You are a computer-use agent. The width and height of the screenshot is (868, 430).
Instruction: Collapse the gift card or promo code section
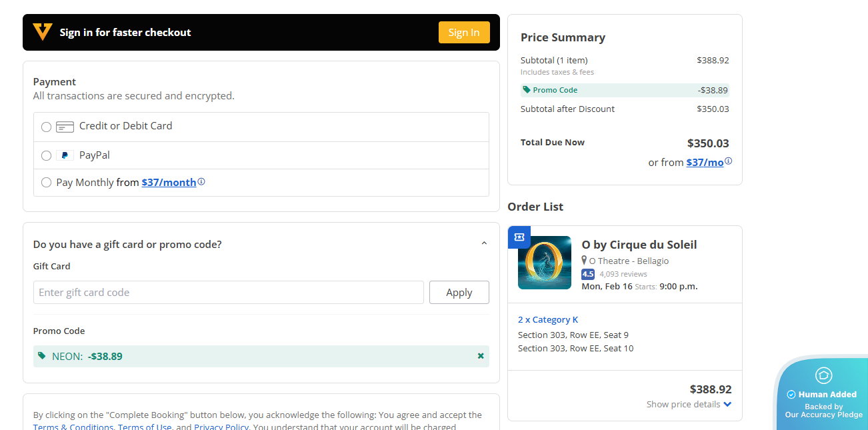point(484,244)
